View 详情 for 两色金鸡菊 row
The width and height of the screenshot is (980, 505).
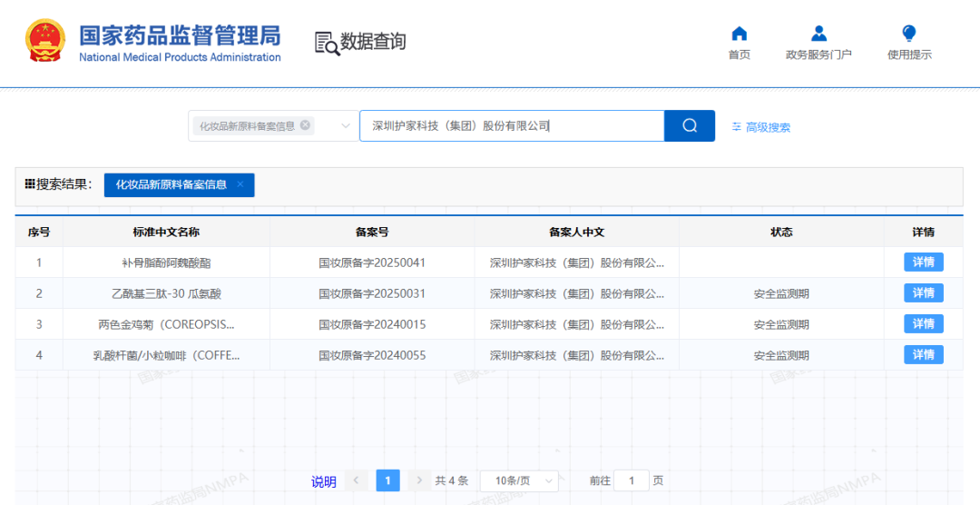(923, 324)
